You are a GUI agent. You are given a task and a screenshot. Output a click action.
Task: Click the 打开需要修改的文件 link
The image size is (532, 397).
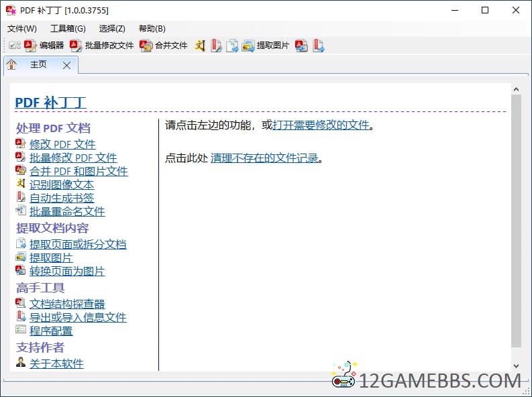(321, 125)
